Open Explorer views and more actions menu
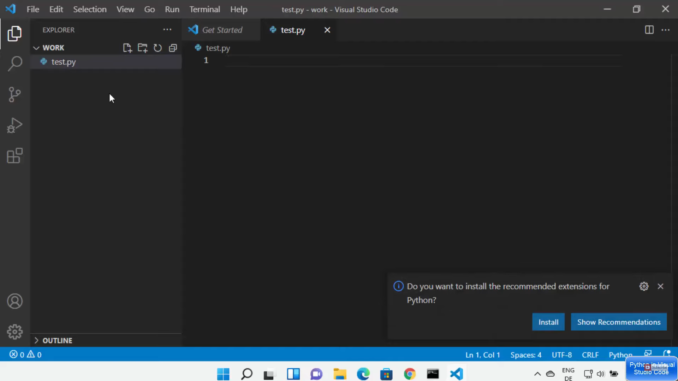This screenshot has width=678, height=381. point(167,29)
